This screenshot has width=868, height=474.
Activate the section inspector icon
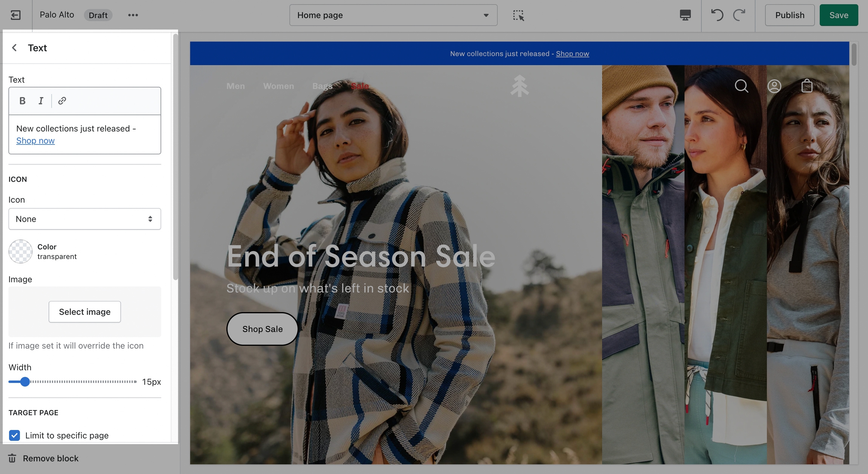click(518, 15)
